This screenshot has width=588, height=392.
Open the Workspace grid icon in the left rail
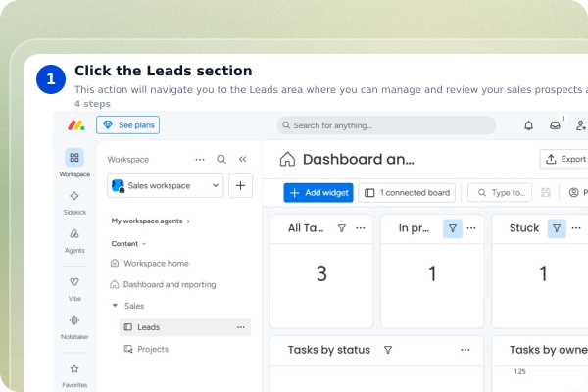coord(74,157)
